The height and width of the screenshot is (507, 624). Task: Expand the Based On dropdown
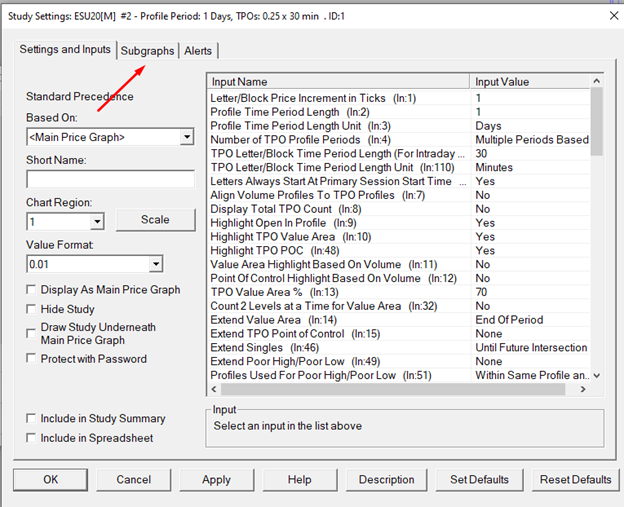pyautogui.click(x=187, y=137)
